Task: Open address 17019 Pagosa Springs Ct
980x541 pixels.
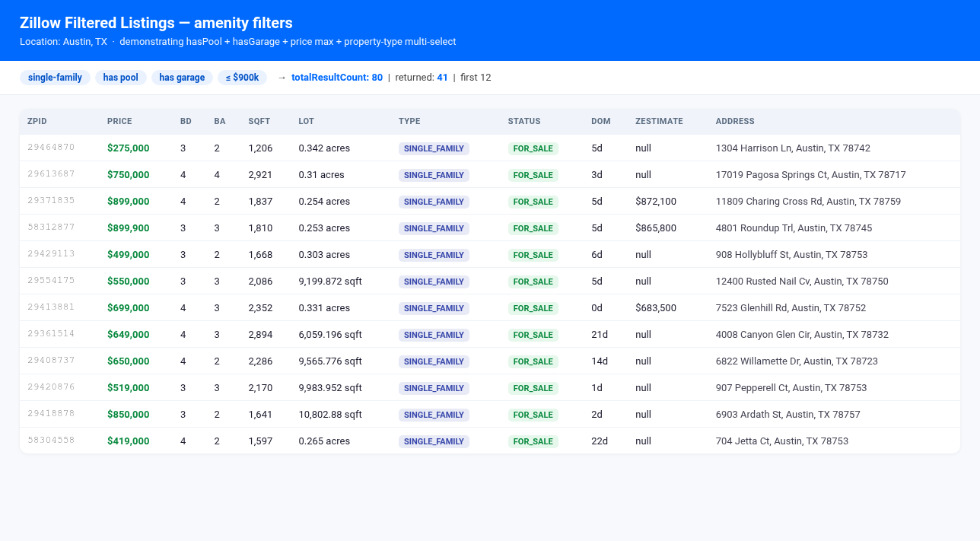Action: (x=810, y=175)
